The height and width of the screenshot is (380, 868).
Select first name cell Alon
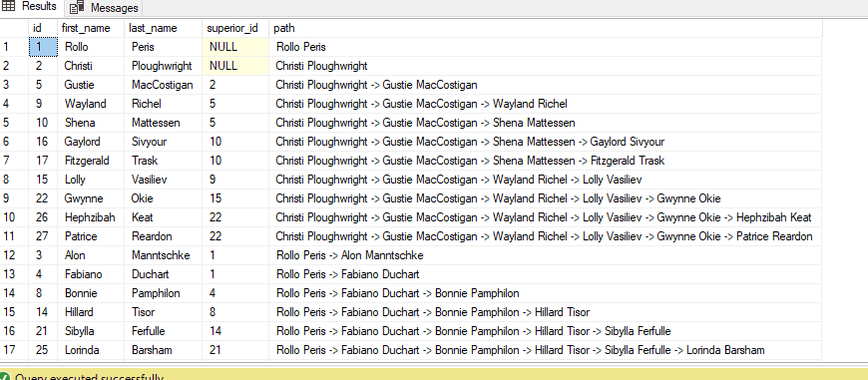(90, 255)
